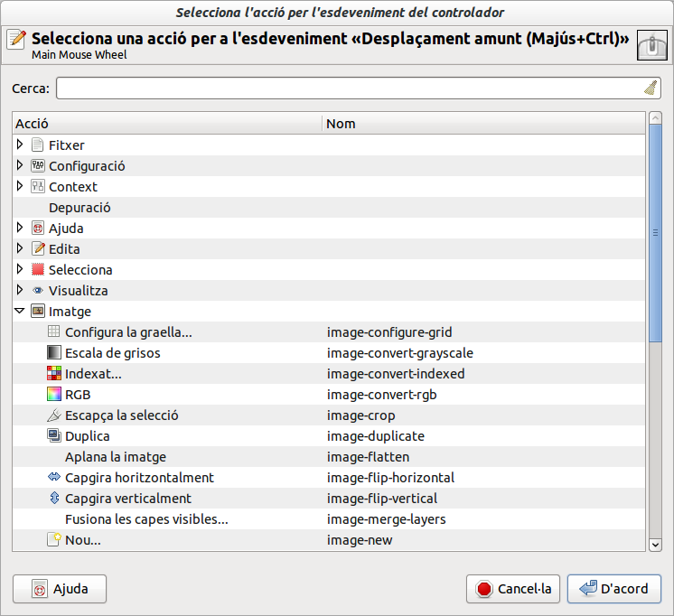This screenshot has height=616, width=674.
Task: Click the Escapça la selecció crop icon
Action: pos(53,415)
